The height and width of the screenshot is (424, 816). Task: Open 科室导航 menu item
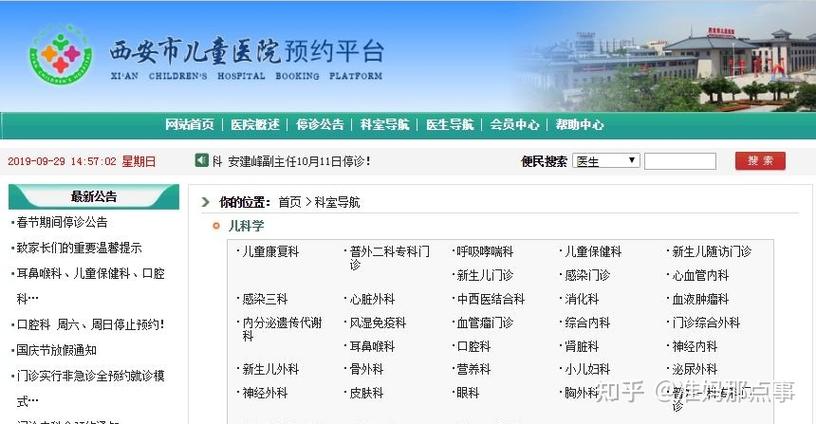pyautogui.click(x=385, y=125)
